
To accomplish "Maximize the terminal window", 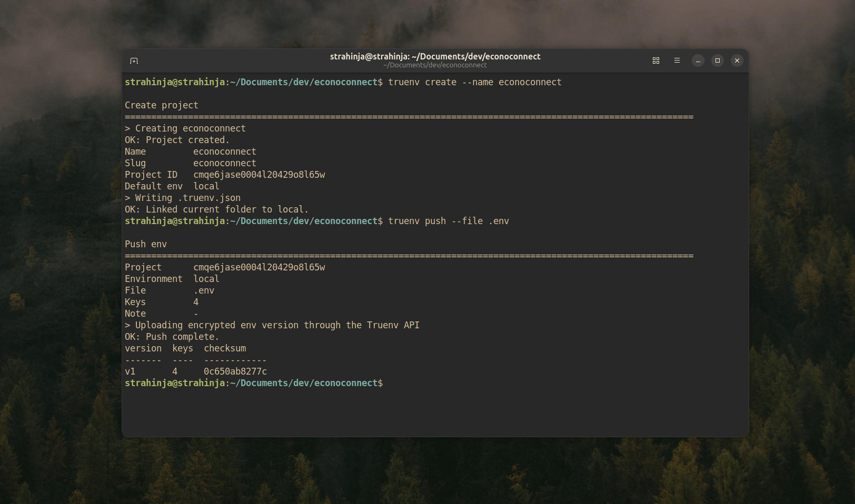I will pyautogui.click(x=718, y=61).
